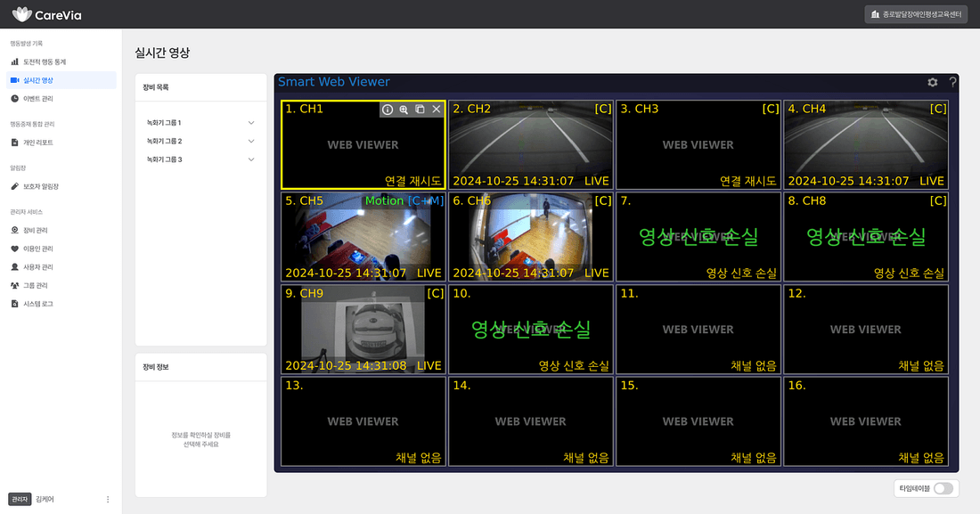
Task: Open Smart Web Viewer settings gear
Action: pyautogui.click(x=933, y=82)
